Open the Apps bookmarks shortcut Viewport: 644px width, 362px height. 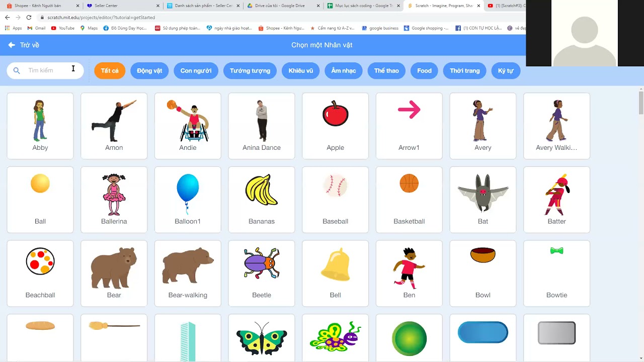tap(13, 28)
